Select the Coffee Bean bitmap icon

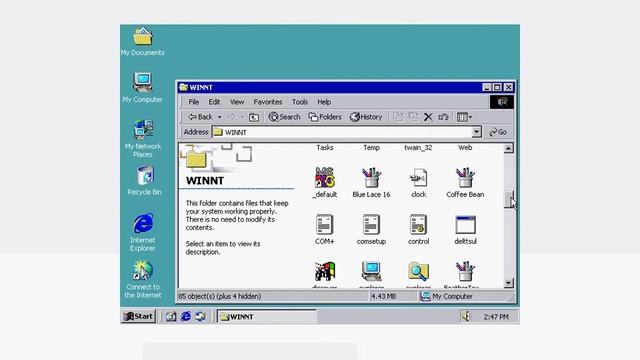pyautogui.click(x=465, y=178)
